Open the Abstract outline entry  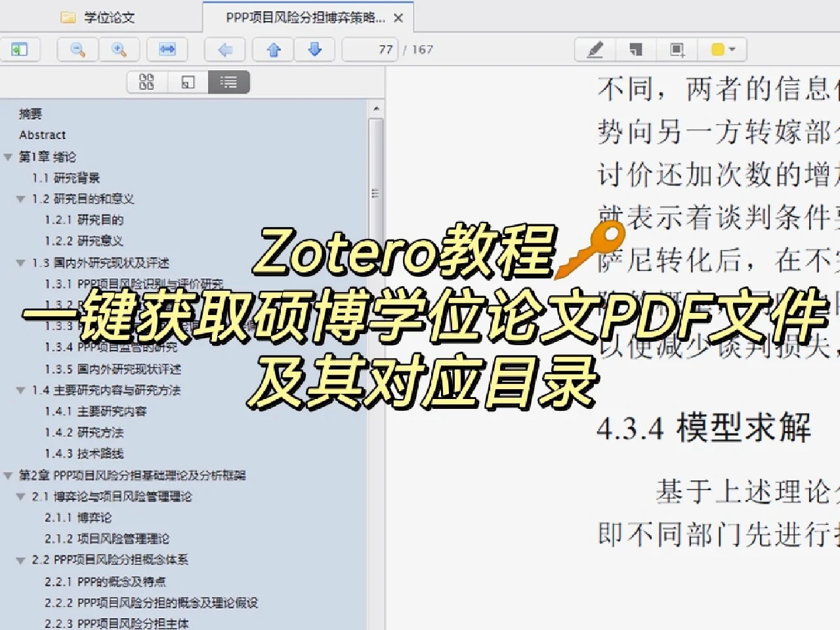[43, 135]
